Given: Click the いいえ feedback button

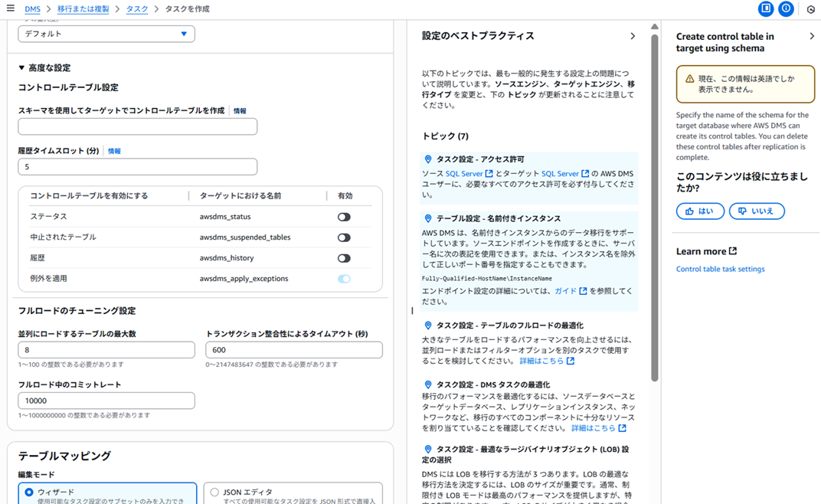Looking at the screenshot, I should (x=757, y=211).
